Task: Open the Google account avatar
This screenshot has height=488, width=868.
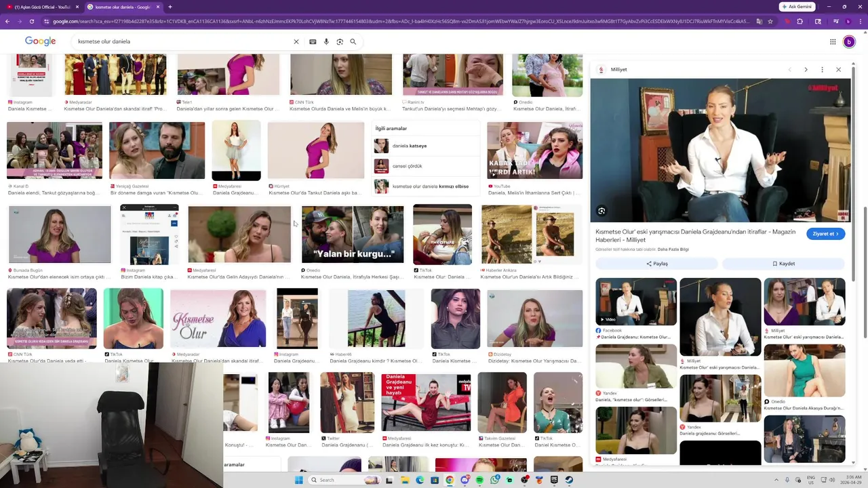Action: (x=849, y=41)
